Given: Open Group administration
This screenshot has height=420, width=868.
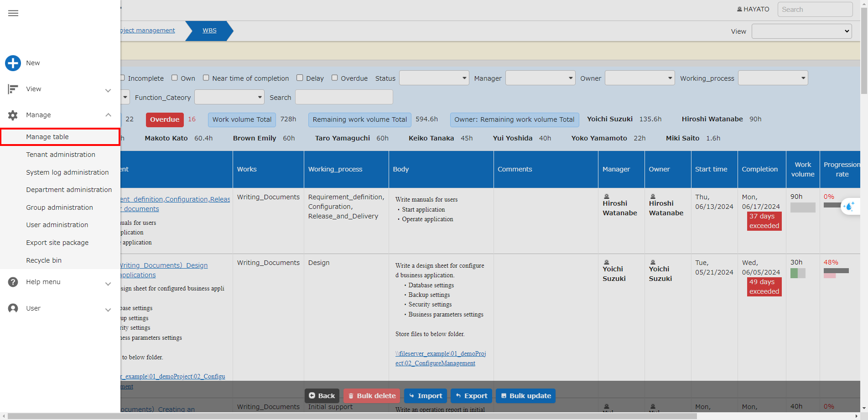Looking at the screenshot, I should 59,207.
